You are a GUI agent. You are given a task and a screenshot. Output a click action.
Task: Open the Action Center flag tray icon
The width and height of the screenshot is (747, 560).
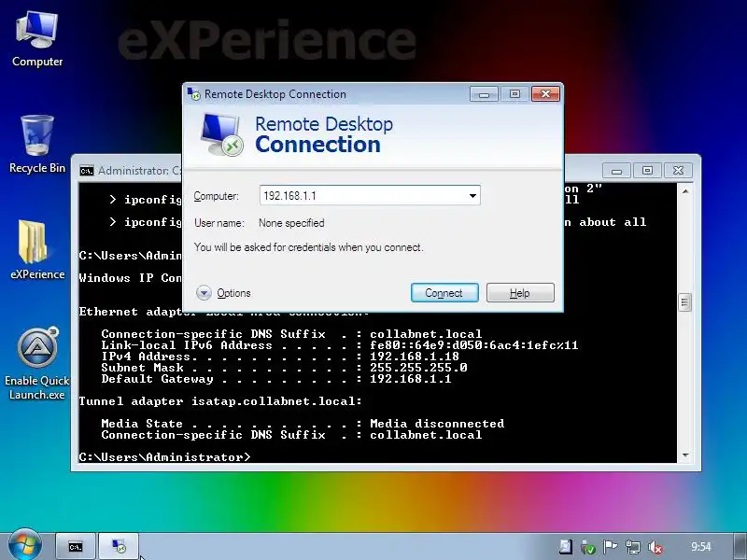(x=611, y=547)
